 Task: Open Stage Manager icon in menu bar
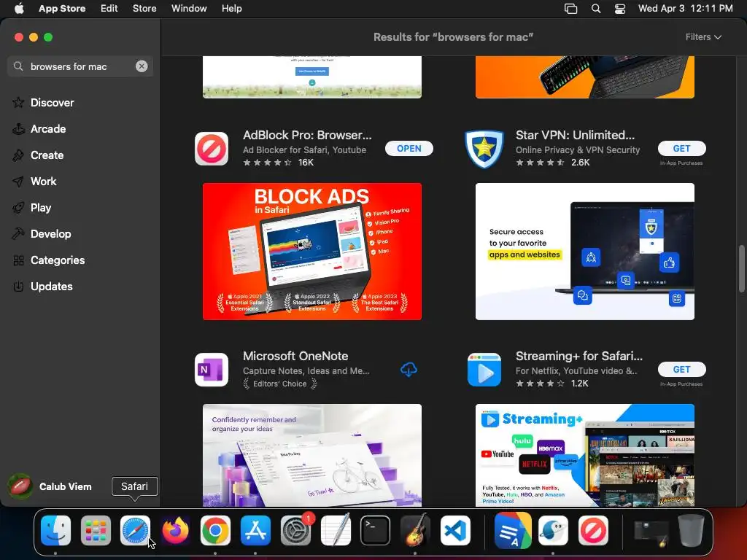[x=570, y=8]
